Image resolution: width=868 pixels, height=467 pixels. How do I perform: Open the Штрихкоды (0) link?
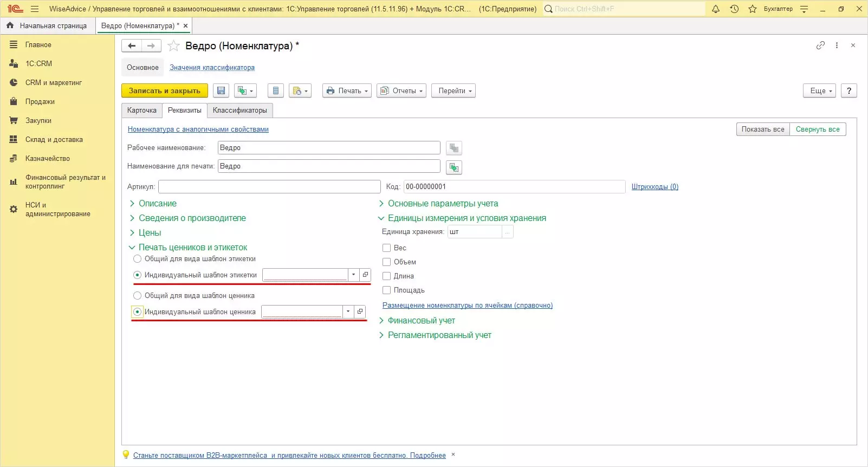coord(655,187)
